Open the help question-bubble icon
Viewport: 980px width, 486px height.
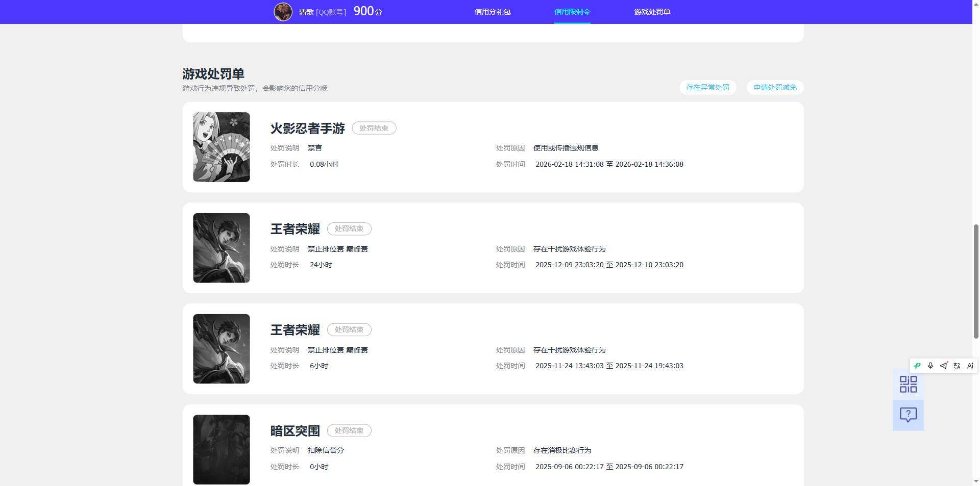pos(908,415)
